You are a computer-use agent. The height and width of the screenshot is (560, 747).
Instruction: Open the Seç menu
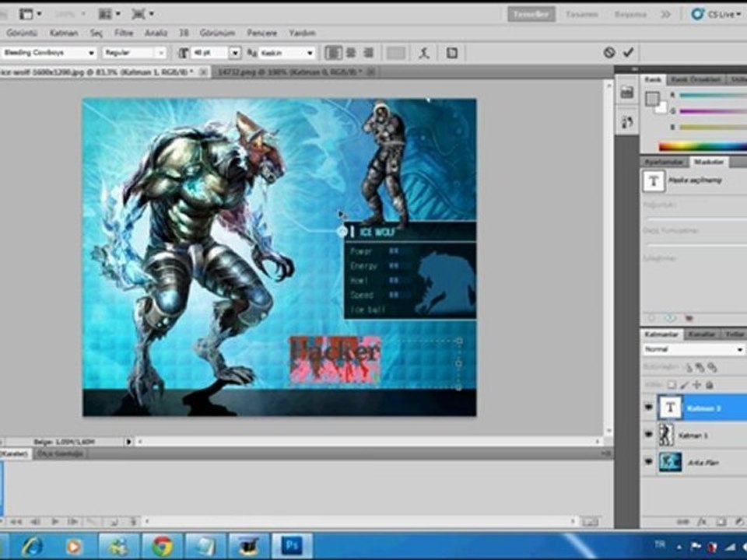[96, 33]
